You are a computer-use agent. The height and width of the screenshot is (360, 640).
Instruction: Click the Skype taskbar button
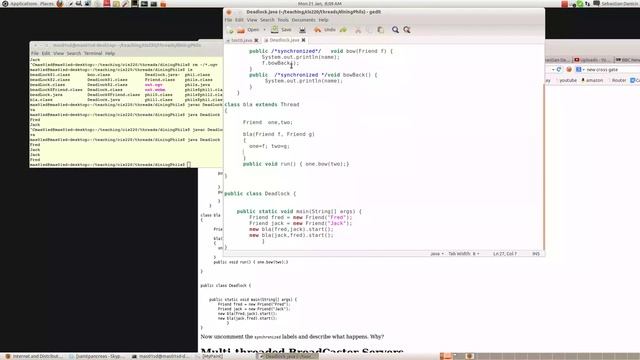coord(97,356)
